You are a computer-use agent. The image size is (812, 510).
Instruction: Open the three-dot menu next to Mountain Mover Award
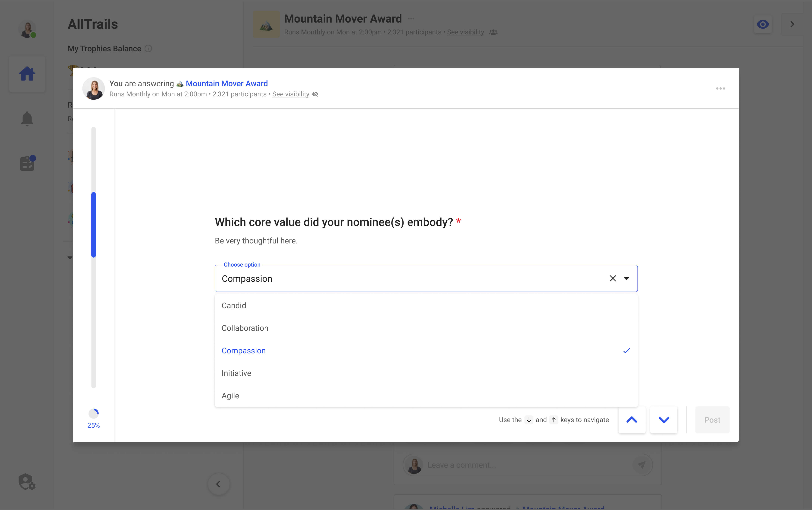411,19
